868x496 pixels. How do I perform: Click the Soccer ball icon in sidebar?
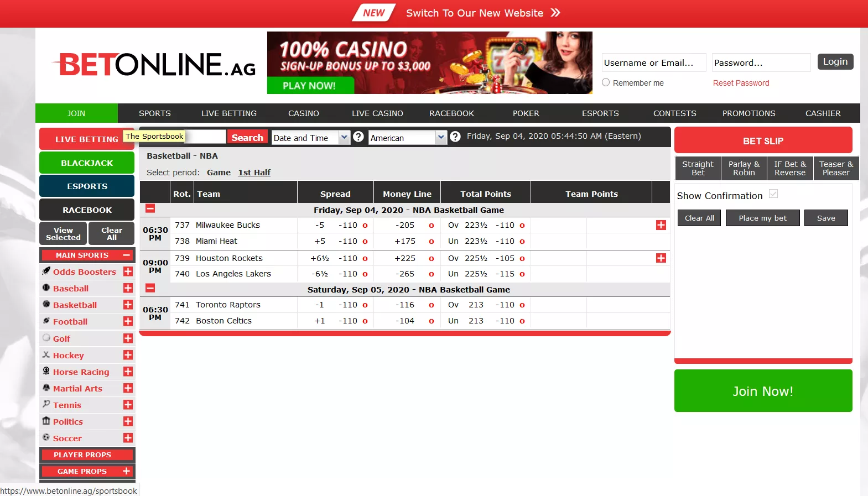[46, 437]
